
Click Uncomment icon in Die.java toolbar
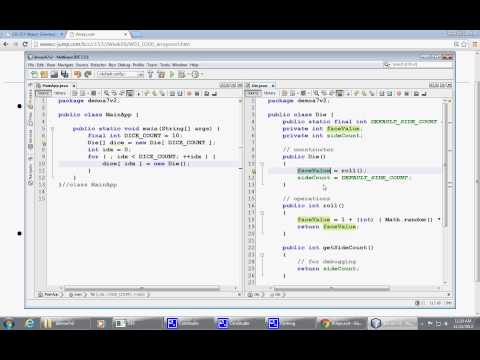point(424,93)
